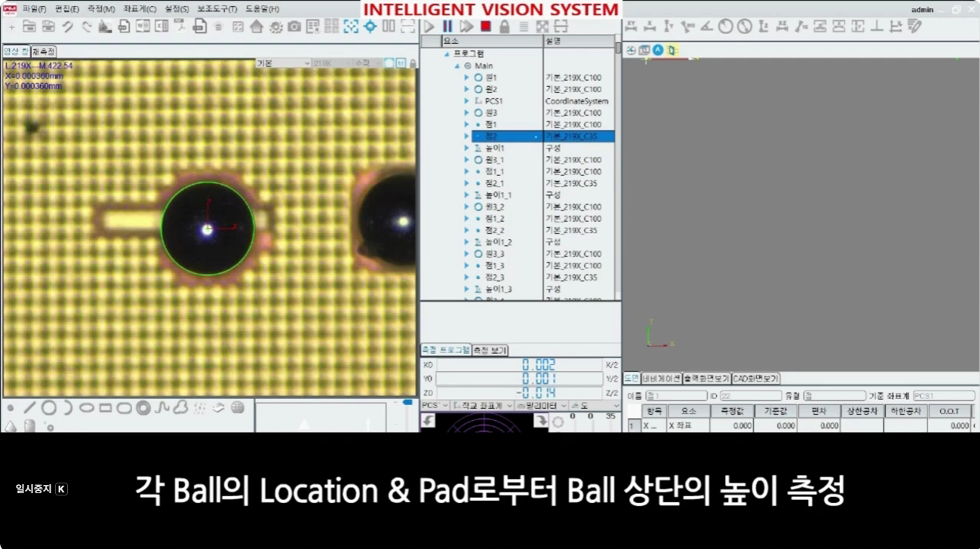Pause the running measurement program
The width and height of the screenshot is (980, 549).
pos(447,26)
